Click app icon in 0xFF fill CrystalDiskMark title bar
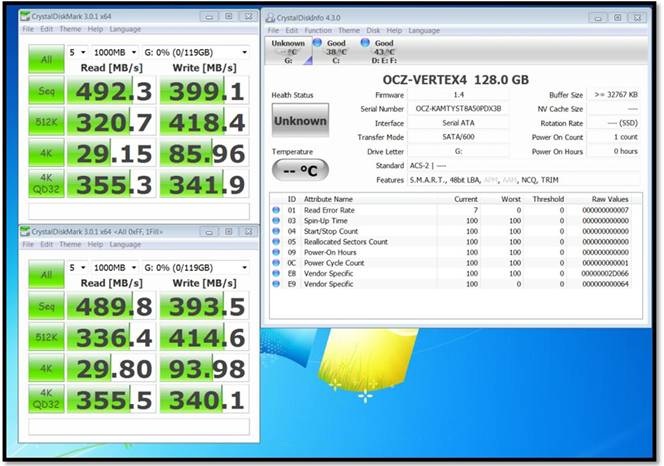The width and height of the screenshot is (664, 466). coord(25,232)
